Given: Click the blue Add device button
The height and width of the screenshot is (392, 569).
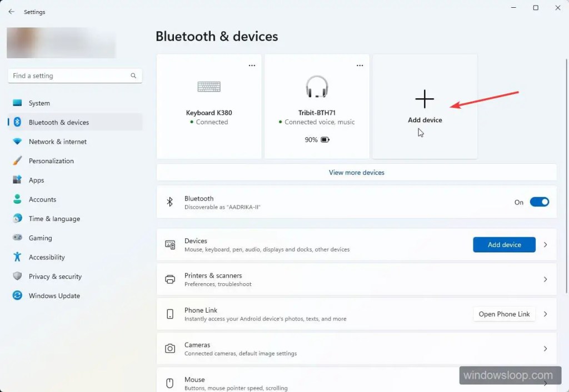Looking at the screenshot, I should [504, 245].
